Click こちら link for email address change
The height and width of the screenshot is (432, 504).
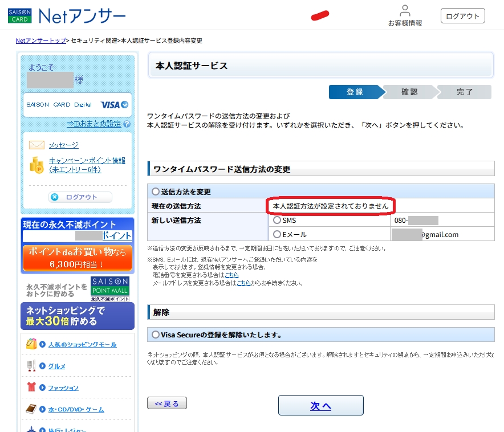click(x=243, y=283)
